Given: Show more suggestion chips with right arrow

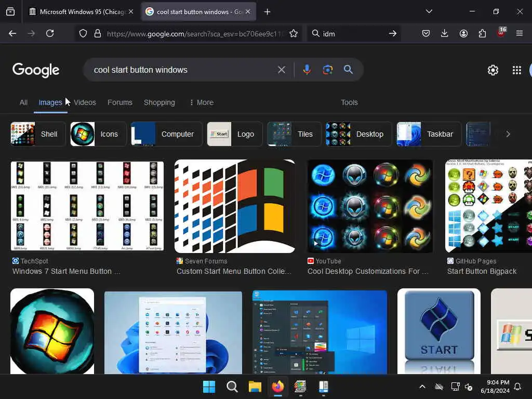Looking at the screenshot, I should (508, 134).
